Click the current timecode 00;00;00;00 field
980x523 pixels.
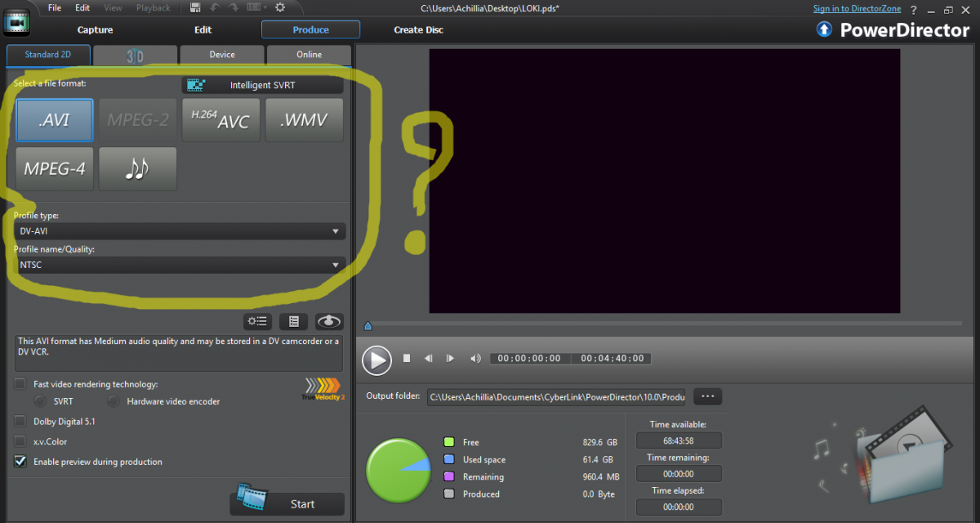(529, 359)
